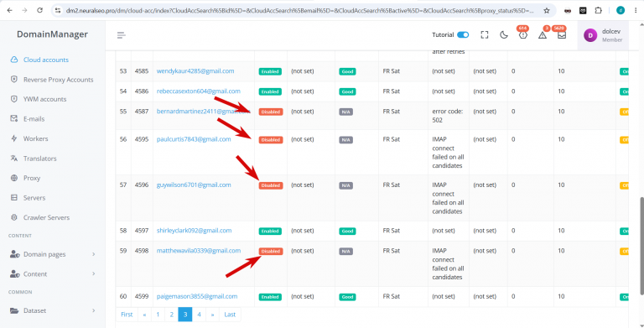644x328 pixels.
Task: Click Good status badge in row 53
Action: click(x=347, y=71)
